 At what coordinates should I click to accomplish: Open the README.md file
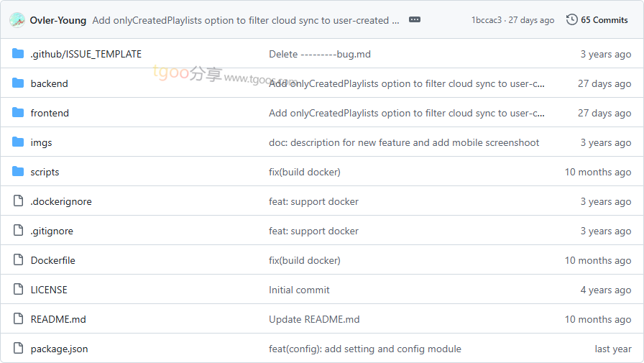pos(58,319)
